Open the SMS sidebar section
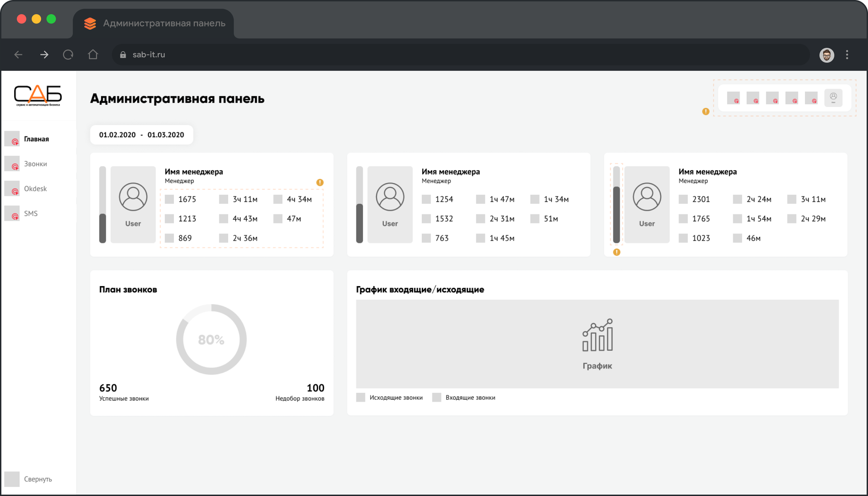The image size is (868, 496). click(31, 214)
